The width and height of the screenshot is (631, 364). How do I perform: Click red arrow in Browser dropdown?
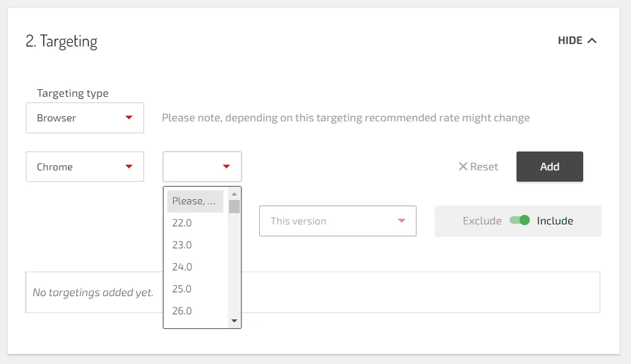pyautogui.click(x=129, y=118)
